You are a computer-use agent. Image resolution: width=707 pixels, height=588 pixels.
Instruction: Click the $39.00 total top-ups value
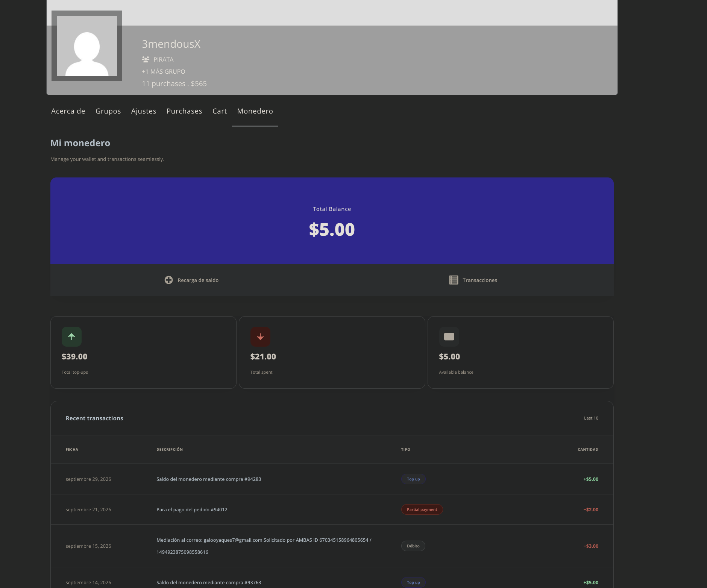[x=74, y=356]
